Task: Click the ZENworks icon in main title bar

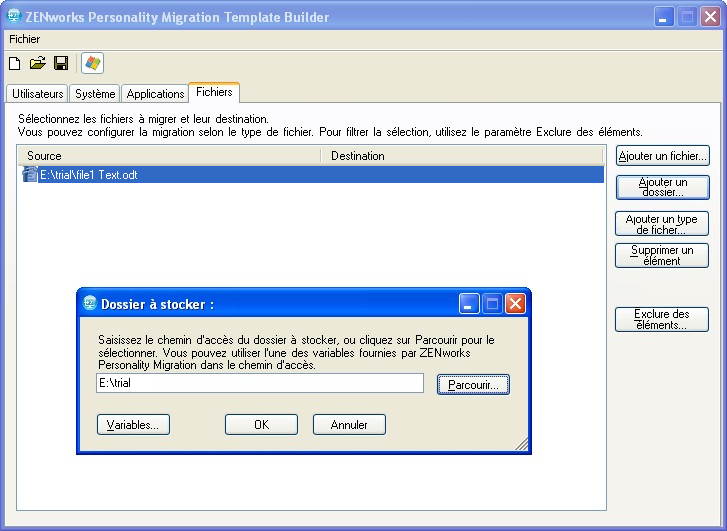Action: [14, 16]
